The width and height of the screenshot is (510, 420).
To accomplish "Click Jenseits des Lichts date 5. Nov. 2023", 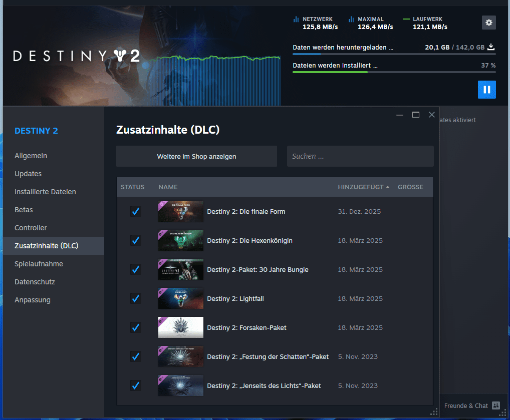I will [358, 385].
